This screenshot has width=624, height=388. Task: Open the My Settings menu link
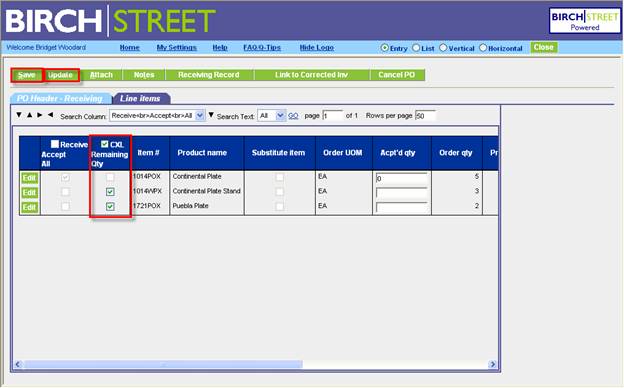click(x=177, y=48)
